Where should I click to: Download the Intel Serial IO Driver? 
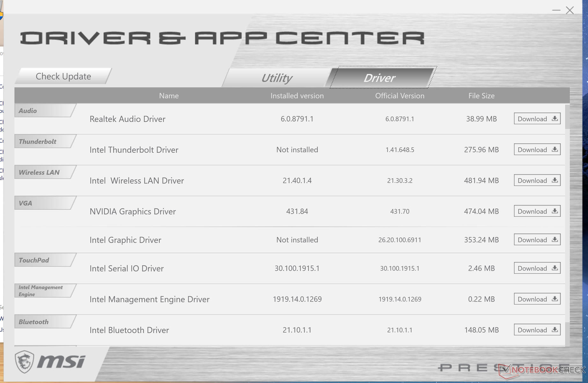pos(537,268)
